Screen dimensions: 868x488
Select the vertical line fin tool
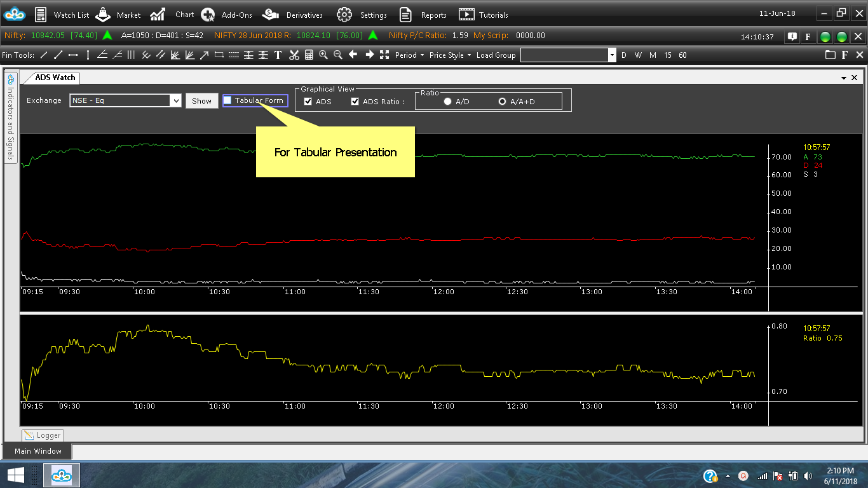(88, 55)
